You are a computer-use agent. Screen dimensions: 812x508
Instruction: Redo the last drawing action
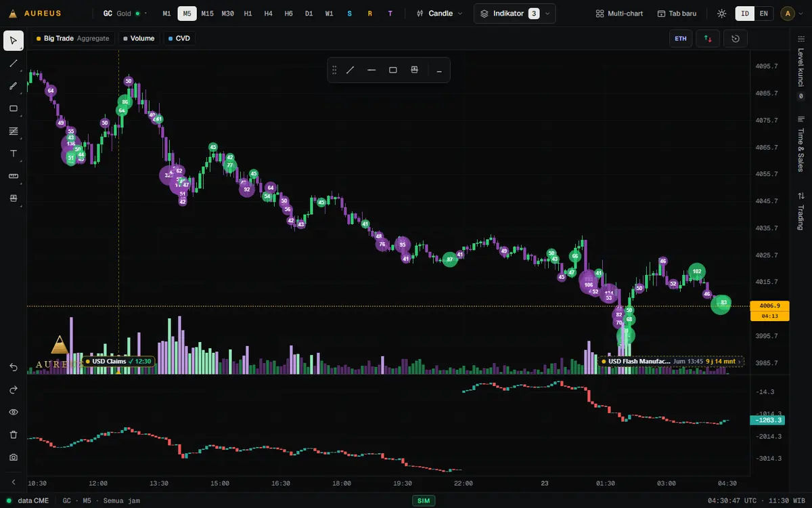pos(14,389)
